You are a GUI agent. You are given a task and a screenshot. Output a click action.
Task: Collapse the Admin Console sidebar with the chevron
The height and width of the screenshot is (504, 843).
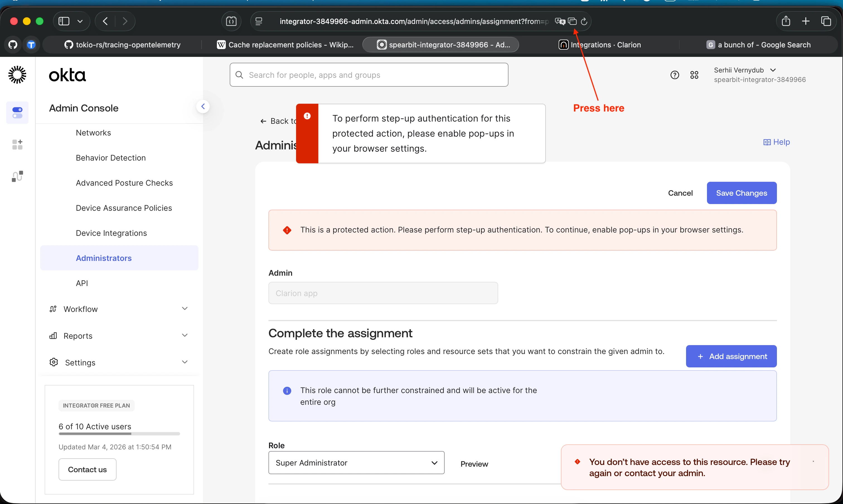203,106
